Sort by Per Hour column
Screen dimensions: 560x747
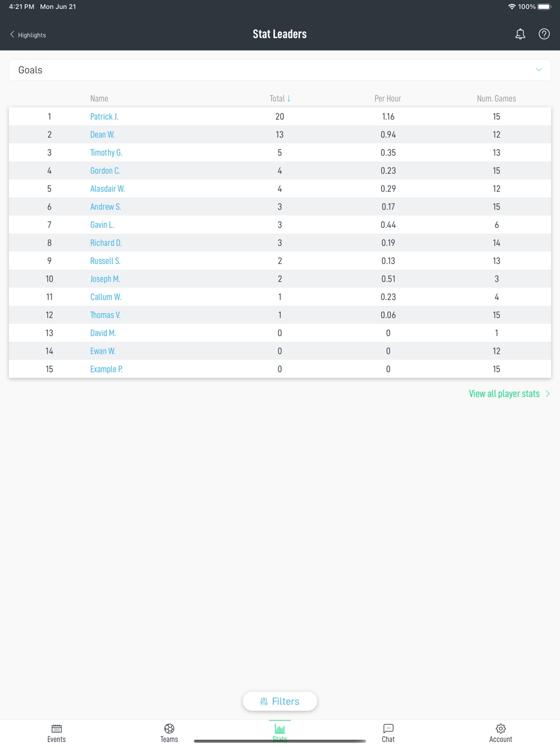click(x=388, y=99)
